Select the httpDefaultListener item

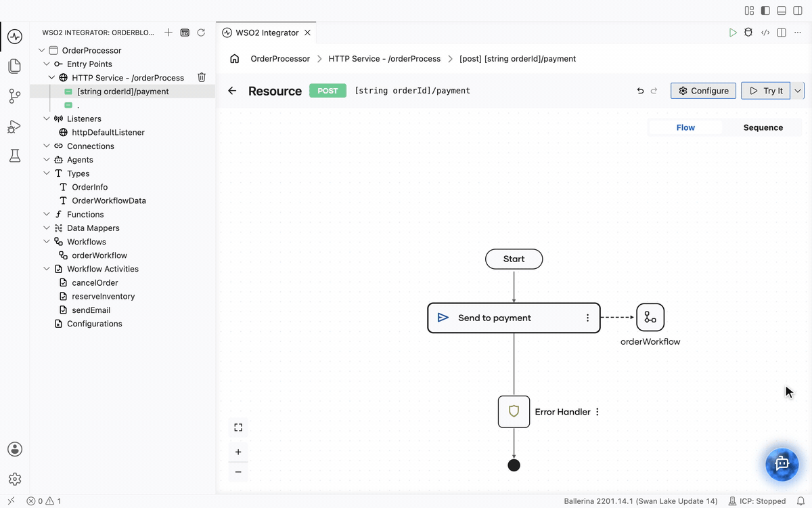pyautogui.click(x=108, y=133)
